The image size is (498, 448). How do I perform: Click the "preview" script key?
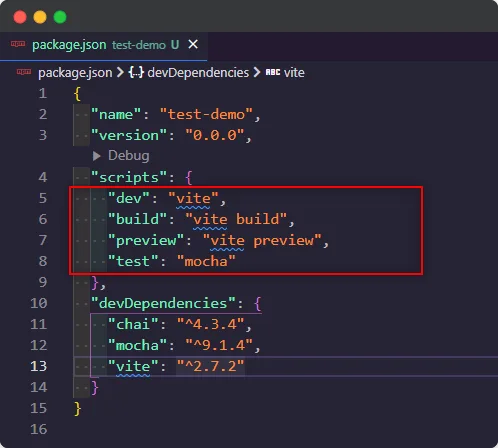pos(146,240)
